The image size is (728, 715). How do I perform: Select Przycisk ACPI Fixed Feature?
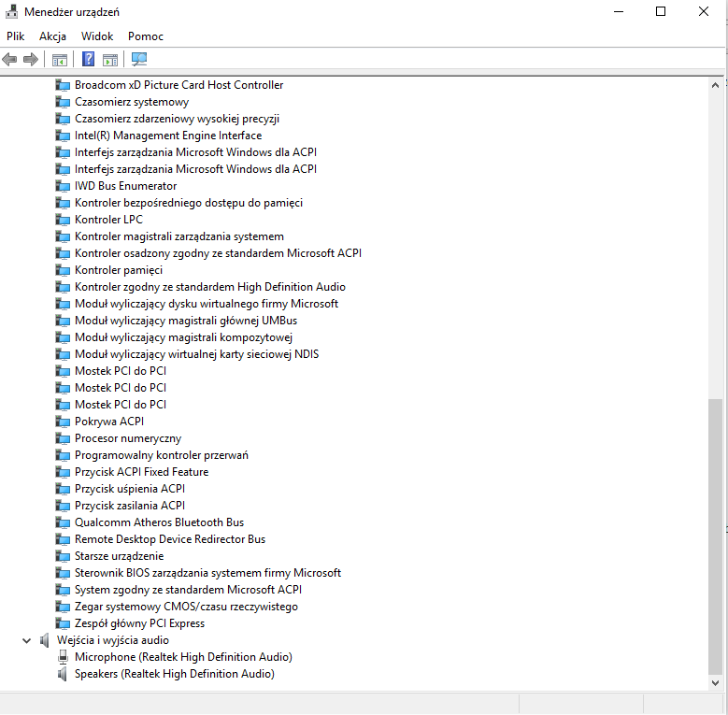(142, 472)
